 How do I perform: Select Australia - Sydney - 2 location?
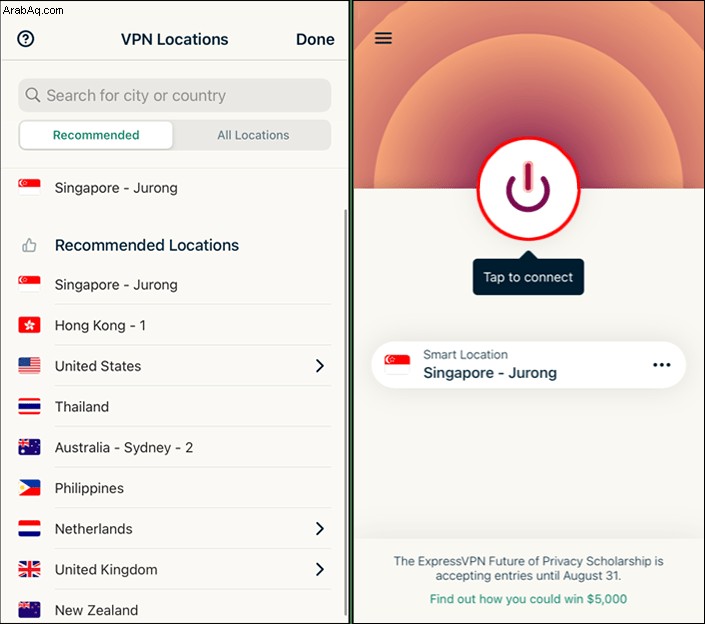(x=174, y=447)
